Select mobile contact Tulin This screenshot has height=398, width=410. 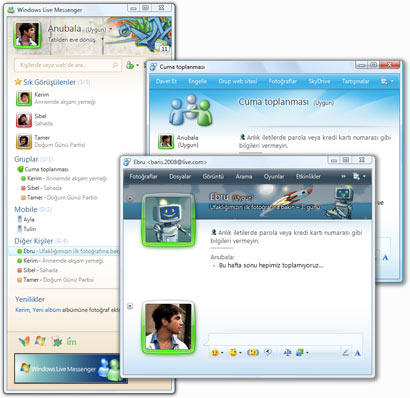pos(27,229)
